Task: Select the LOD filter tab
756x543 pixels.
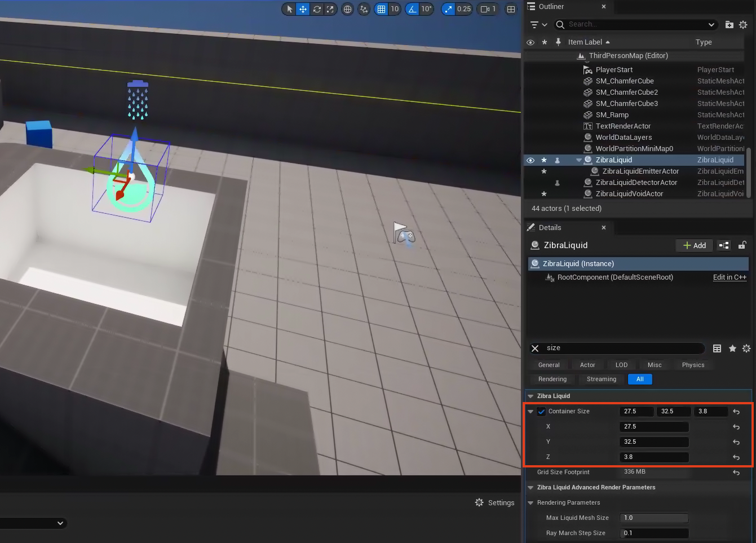Action: coord(621,365)
